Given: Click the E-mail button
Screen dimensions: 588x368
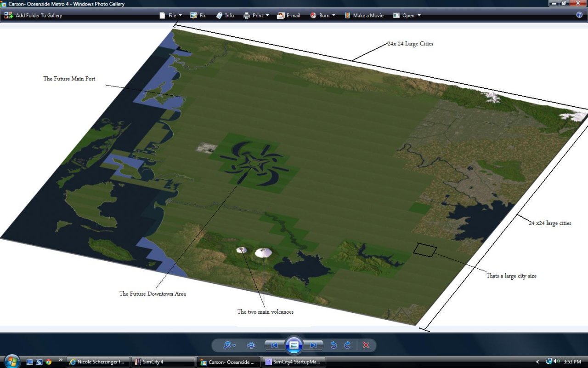Looking at the screenshot, I should pyautogui.click(x=288, y=15).
